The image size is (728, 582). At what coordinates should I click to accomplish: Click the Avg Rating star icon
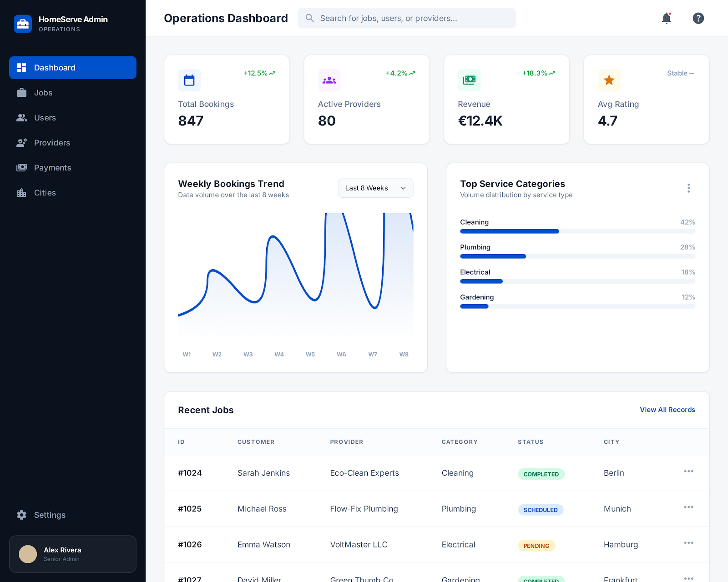609,80
